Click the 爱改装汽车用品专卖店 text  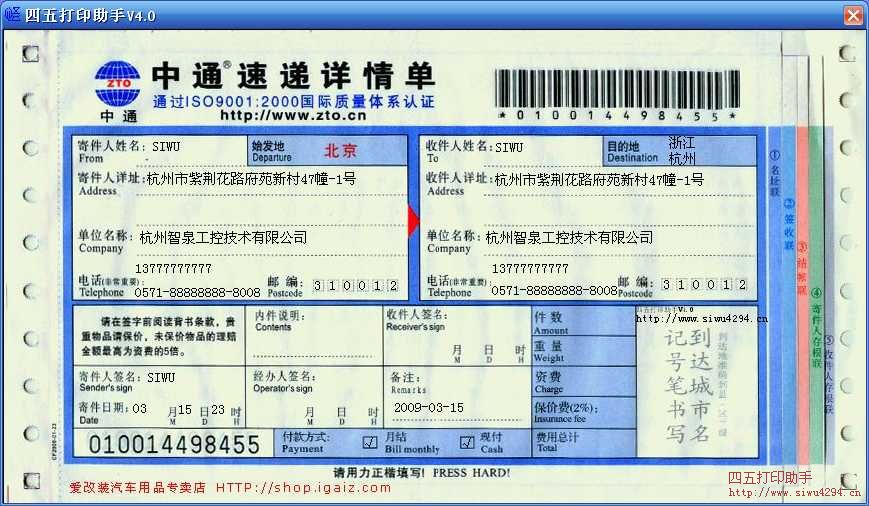[137, 488]
